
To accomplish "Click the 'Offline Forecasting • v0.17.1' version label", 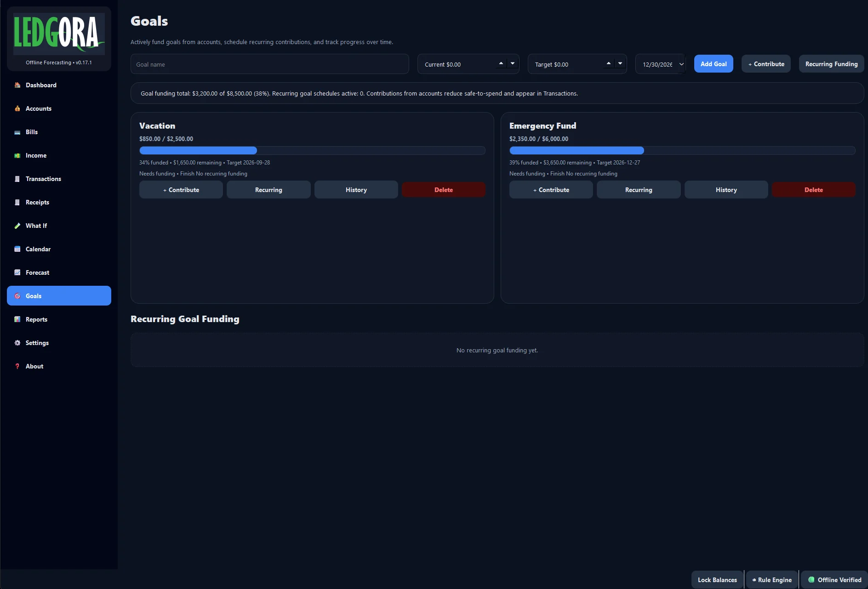I will pyautogui.click(x=59, y=62).
